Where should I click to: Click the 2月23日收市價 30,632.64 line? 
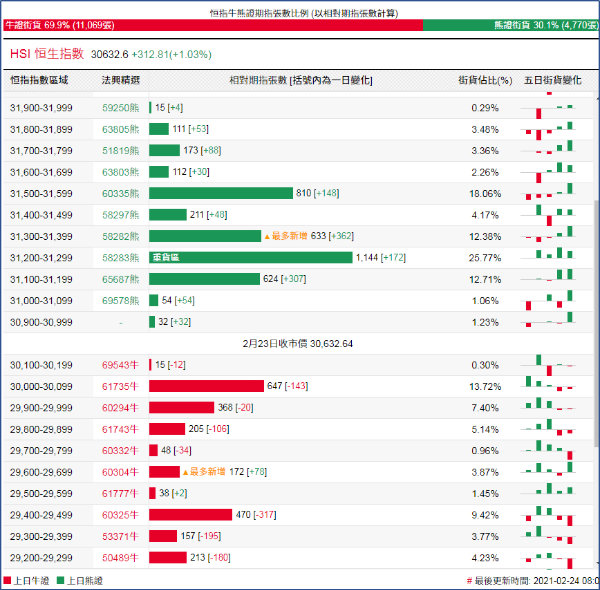(297, 344)
